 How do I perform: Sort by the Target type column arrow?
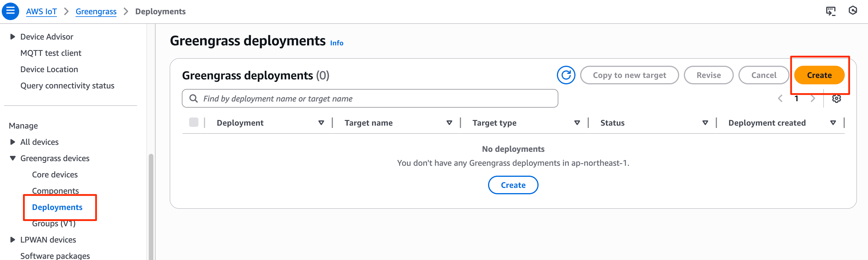coord(577,123)
